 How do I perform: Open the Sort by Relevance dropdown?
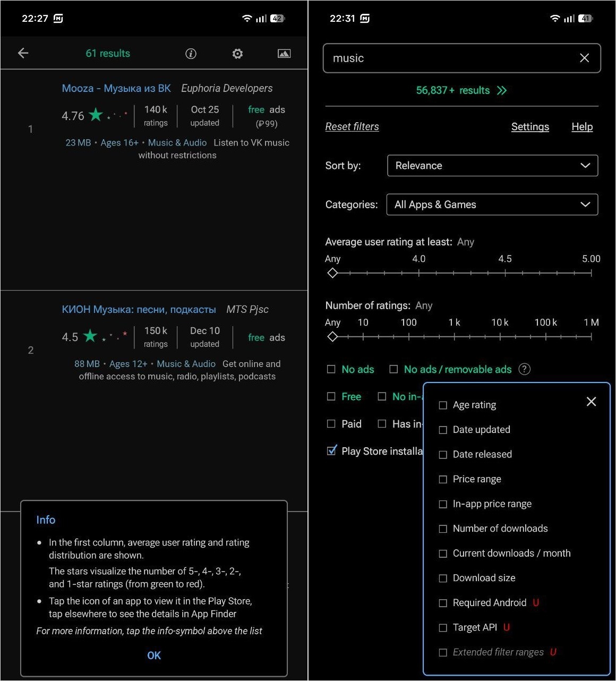click(492, 166)
